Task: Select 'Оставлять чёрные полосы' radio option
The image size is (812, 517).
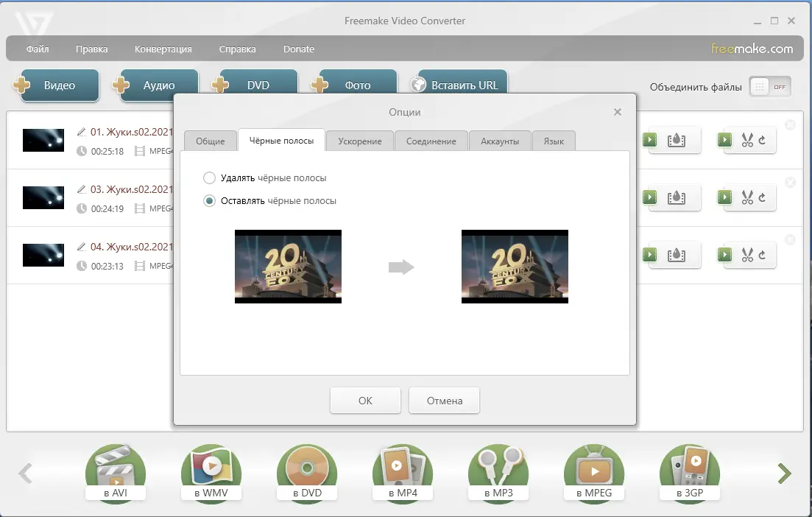Action: 209,201
